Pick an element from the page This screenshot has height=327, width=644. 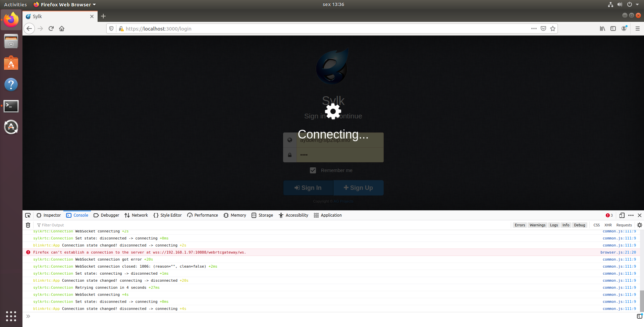click(x=28, y=215)
